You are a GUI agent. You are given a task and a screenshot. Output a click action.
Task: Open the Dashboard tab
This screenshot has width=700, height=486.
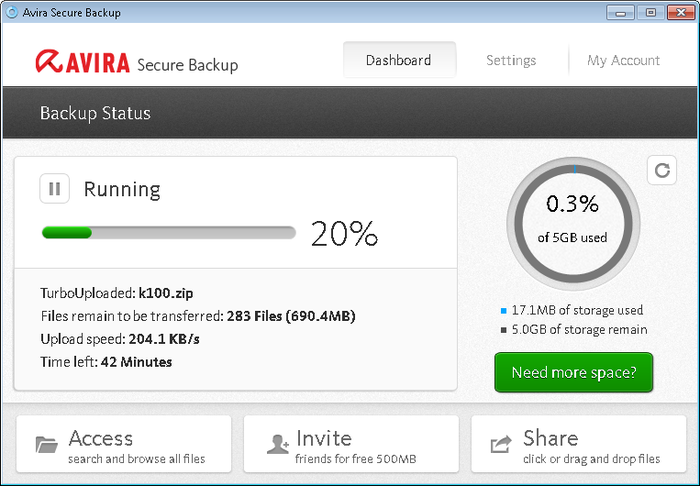(x=399, y=60)
